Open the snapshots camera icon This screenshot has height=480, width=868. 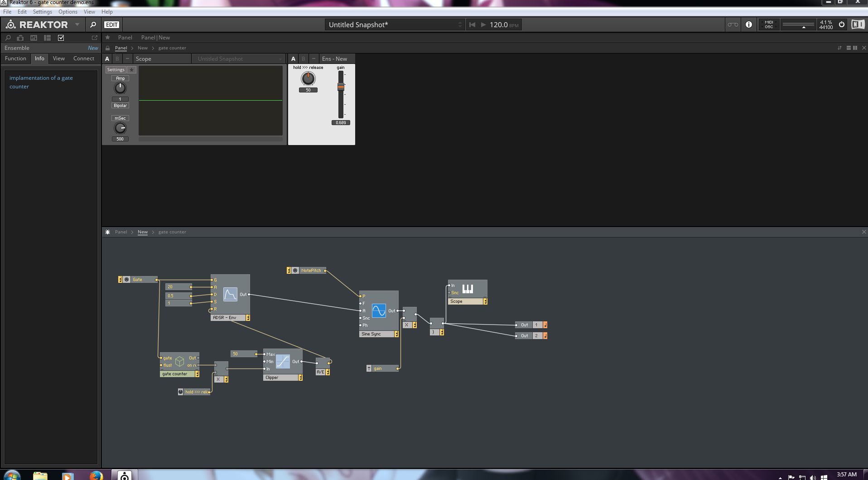(x=20, y=38)
